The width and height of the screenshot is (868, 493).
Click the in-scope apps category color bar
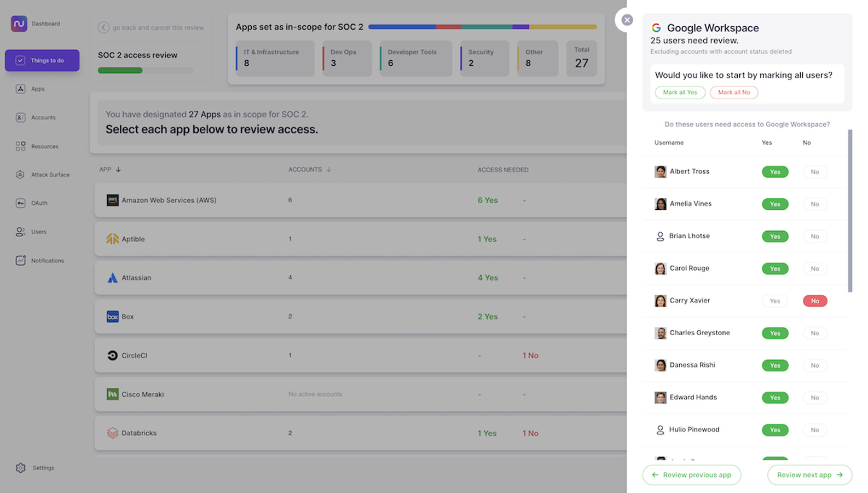tap(482, 27)
